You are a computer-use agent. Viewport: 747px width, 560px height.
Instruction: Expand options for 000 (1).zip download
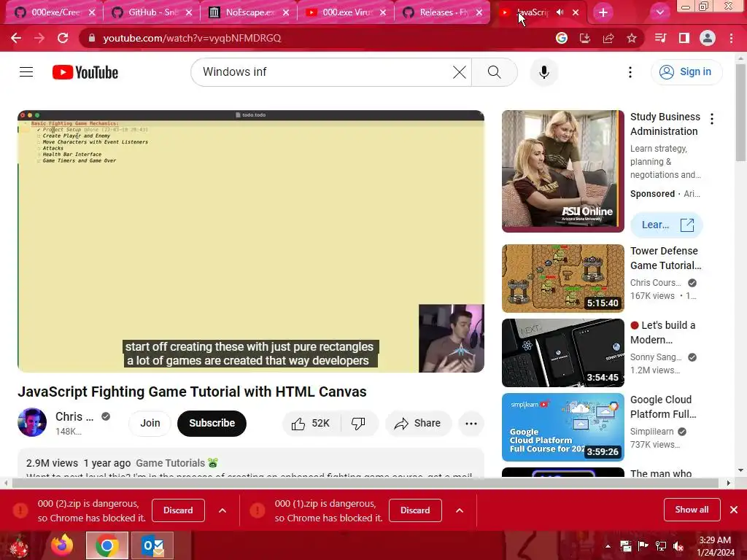[x=460, y=510]
